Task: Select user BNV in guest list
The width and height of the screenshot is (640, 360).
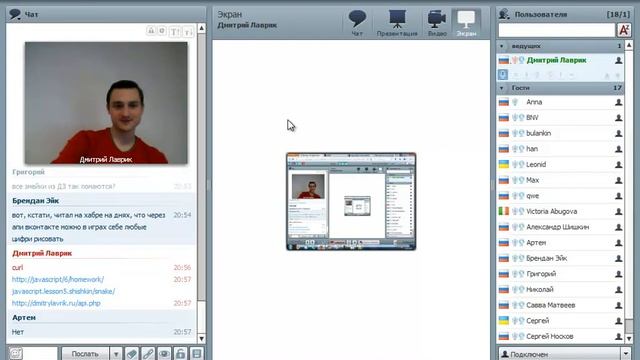Action: coord(560,118)
